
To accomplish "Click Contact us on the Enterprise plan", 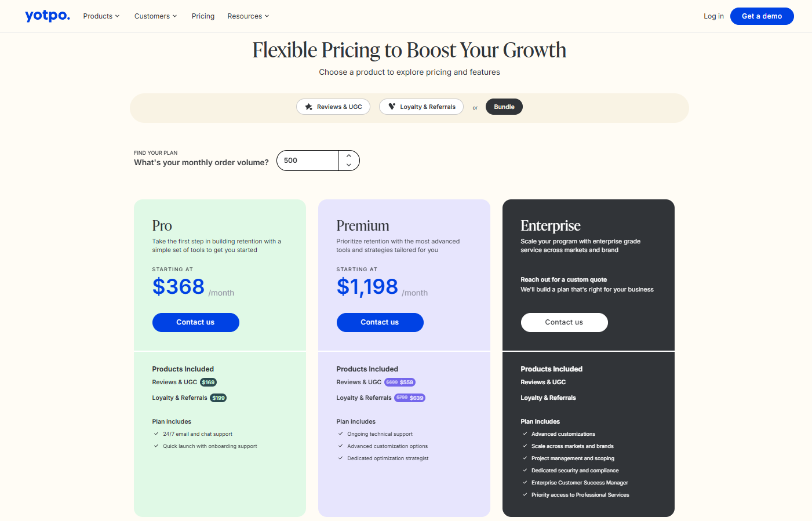I will pos(564,322).
